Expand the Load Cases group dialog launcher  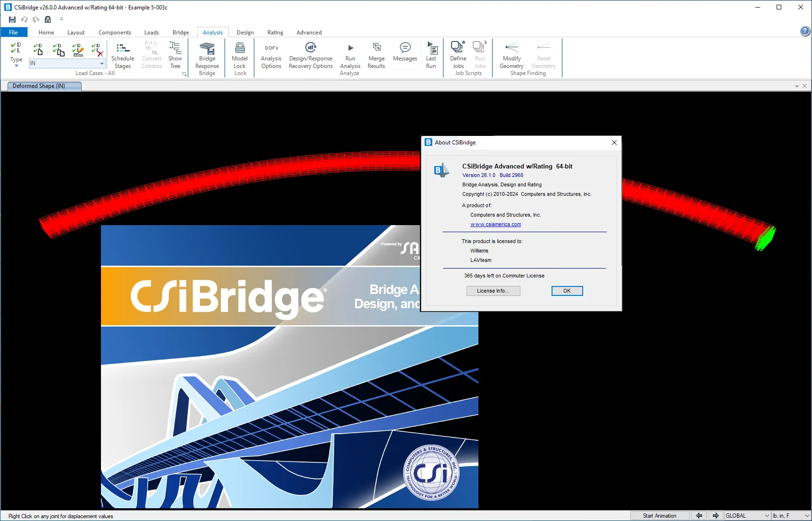[x=184, y=74]
